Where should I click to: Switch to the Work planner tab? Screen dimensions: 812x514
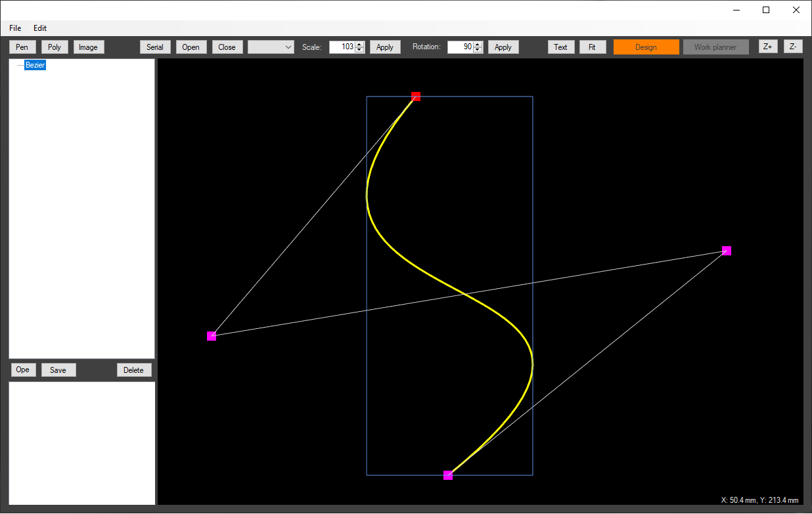tap(716, 47)
